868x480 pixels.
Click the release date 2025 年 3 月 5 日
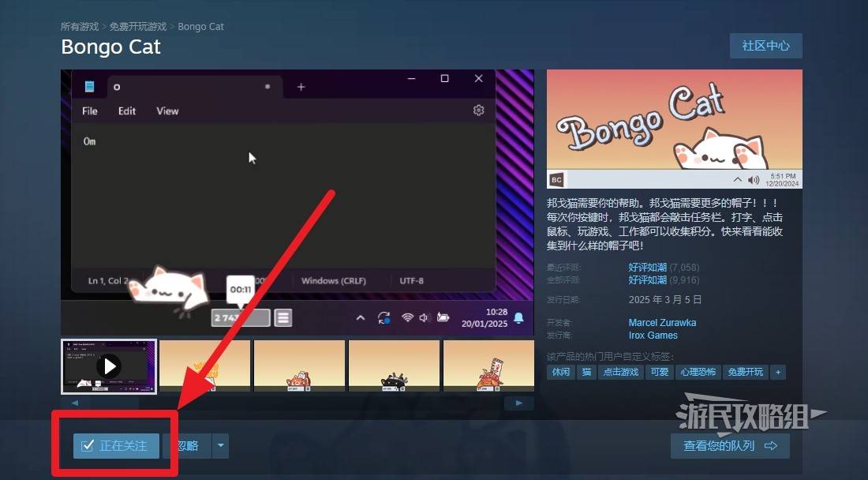coord(665,299)
